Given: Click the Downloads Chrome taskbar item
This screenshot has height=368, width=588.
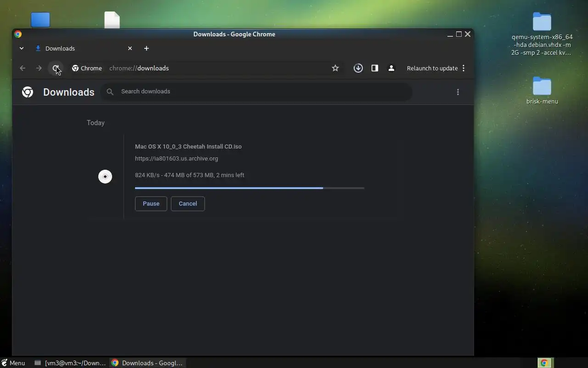Looking at the screenshot, I should (x=147, y=363).
